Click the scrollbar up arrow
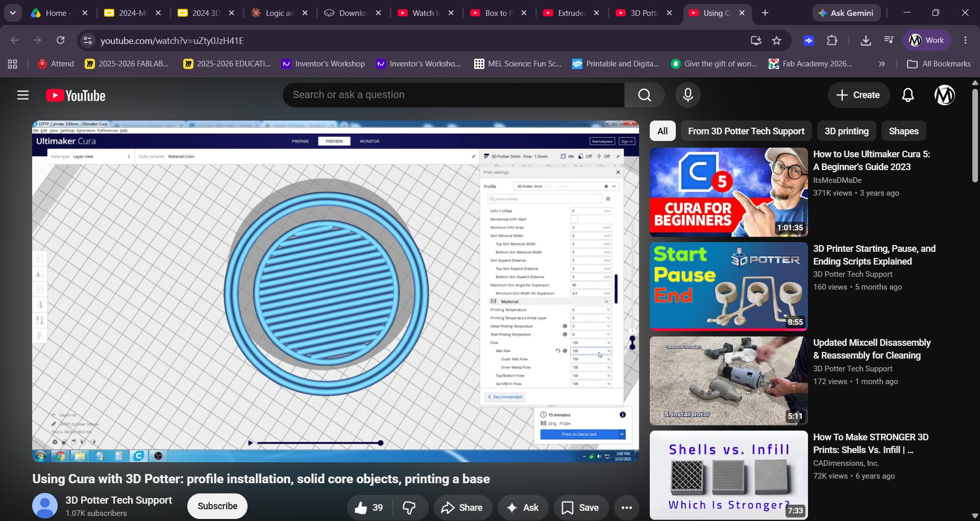 click(974, 82)
